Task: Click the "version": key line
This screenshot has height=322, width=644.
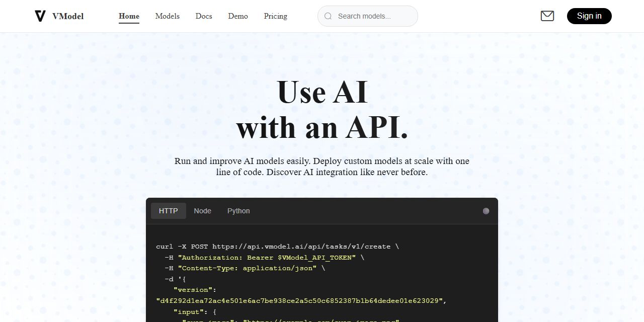Action: [195, 290]
